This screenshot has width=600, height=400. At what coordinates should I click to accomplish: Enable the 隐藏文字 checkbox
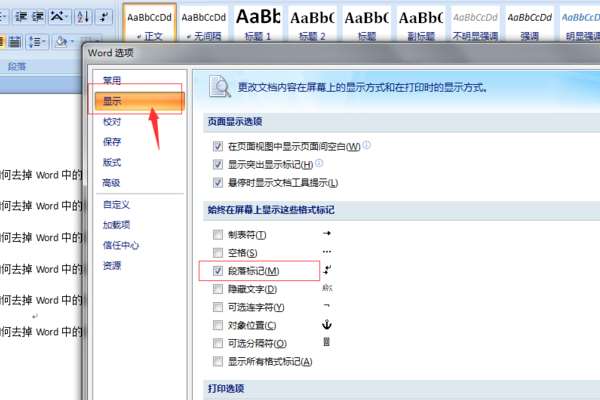click(x=218, y=289)
